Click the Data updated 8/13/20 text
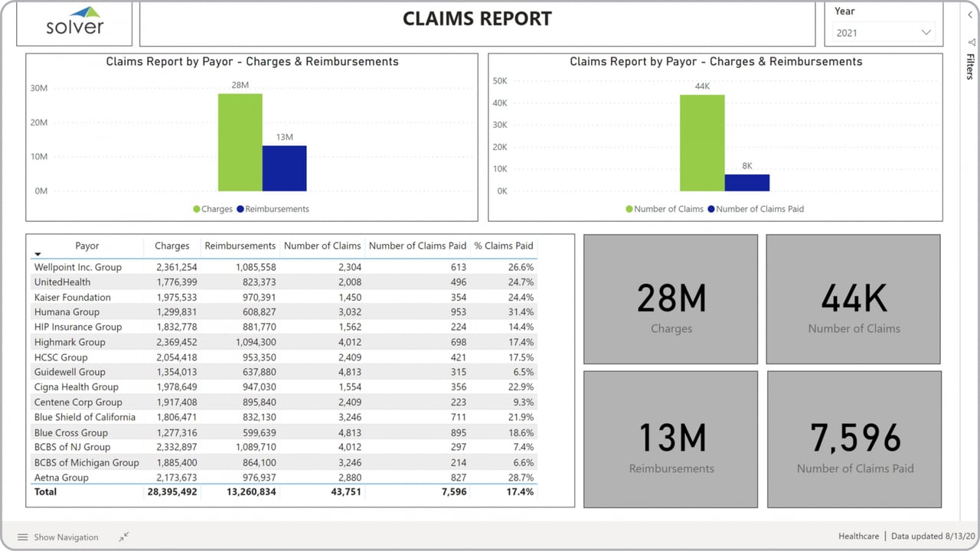Viewport: 980px width, 551px height. 933,536
